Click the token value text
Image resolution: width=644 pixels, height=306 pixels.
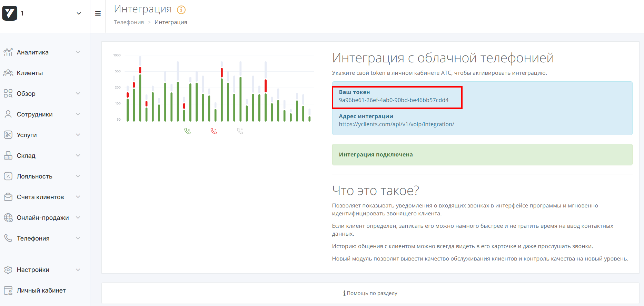tap(394, 100)
